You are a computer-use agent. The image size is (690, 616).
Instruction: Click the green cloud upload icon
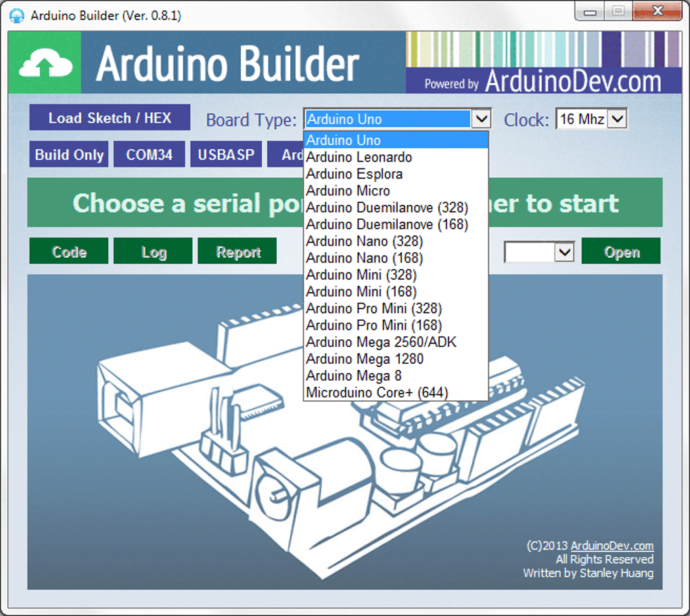tap(45, 62)
